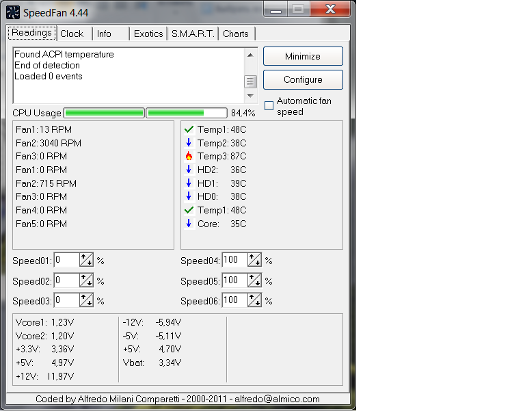Viewport: 525px width, 420px height.
Task: Open the Charts tab
Action: pos(237,34)
